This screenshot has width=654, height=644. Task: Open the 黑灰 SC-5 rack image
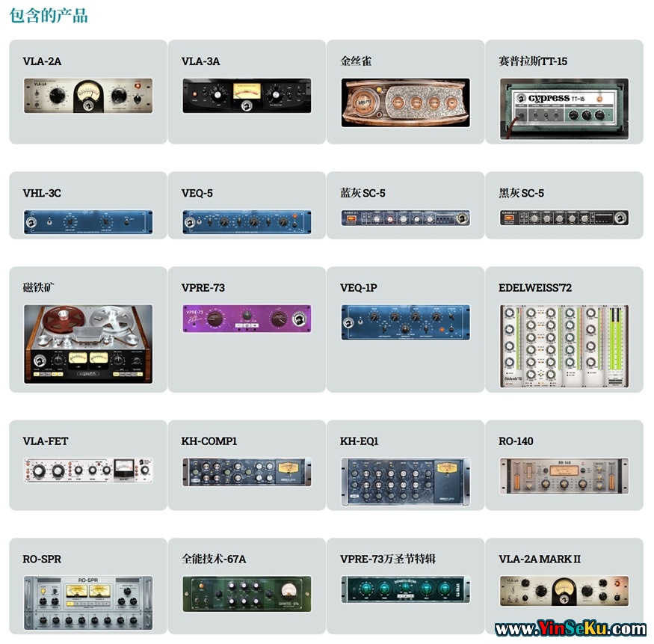[x=564, y=218]
